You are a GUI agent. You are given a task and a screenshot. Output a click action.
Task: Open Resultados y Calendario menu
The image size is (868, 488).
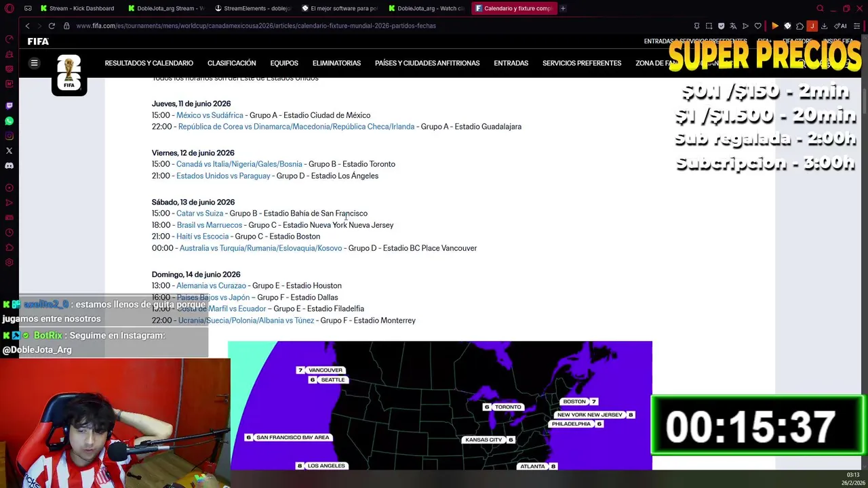click(149, 63)
